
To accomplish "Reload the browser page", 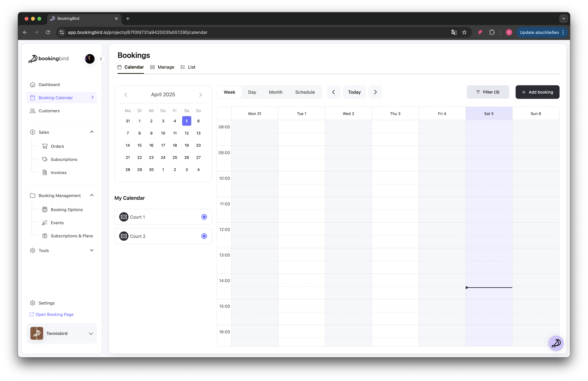I will pos(48,32).
